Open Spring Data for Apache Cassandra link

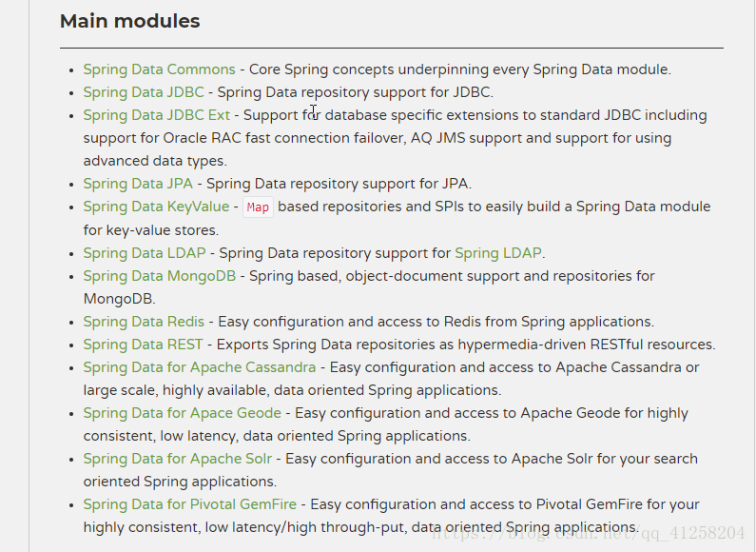pyautogui.click(x=199, y=367)
